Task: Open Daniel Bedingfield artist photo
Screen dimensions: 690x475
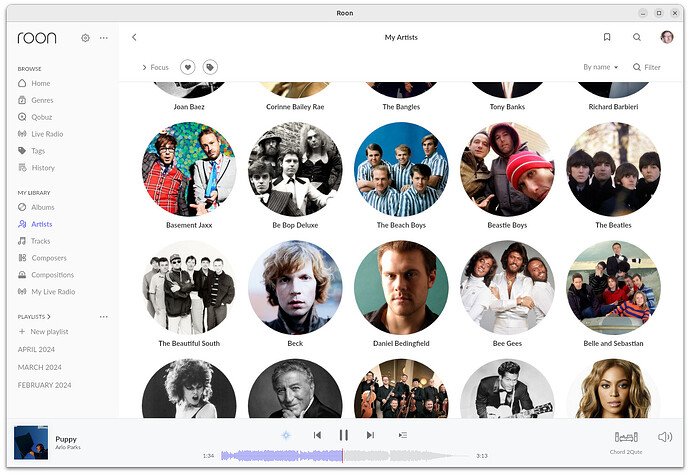Action: [401, 287]
